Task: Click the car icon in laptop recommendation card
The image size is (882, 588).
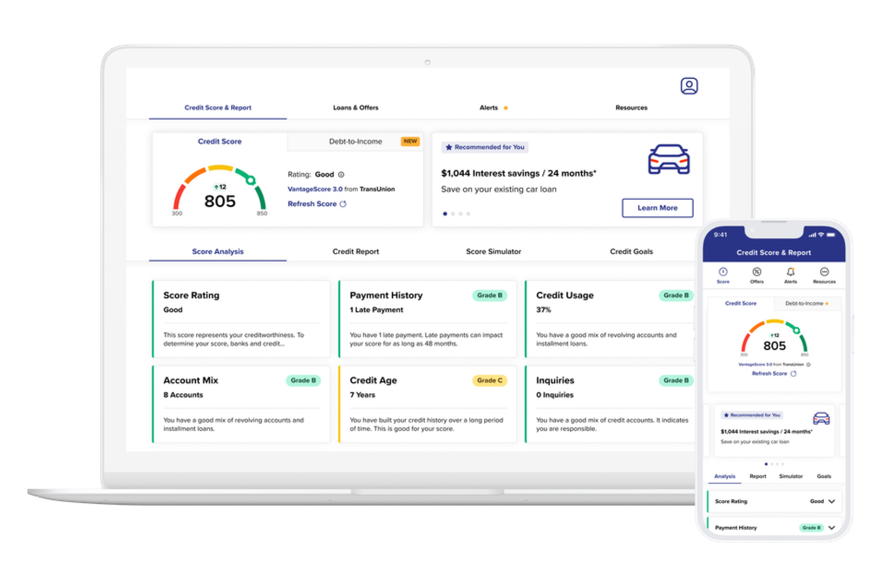Action: click(668, 159)
